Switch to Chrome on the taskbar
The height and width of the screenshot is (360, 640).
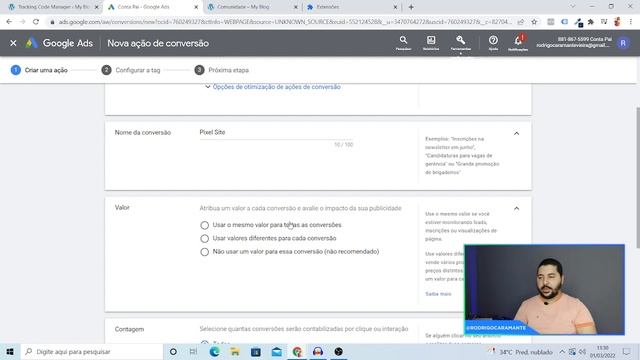(x=297, y=351)
